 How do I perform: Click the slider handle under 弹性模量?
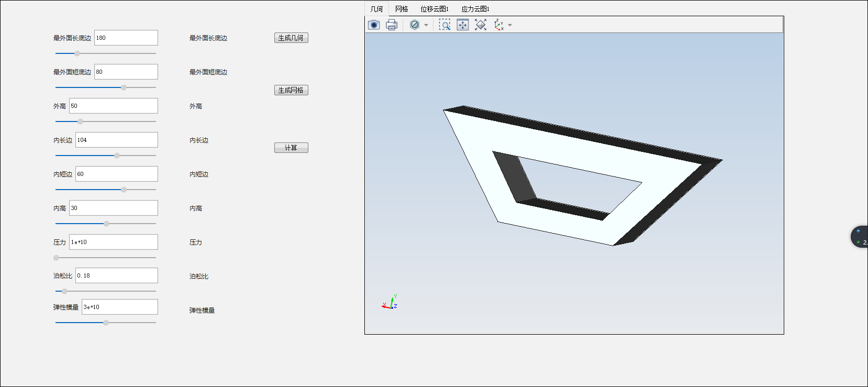tap(106, 323)
